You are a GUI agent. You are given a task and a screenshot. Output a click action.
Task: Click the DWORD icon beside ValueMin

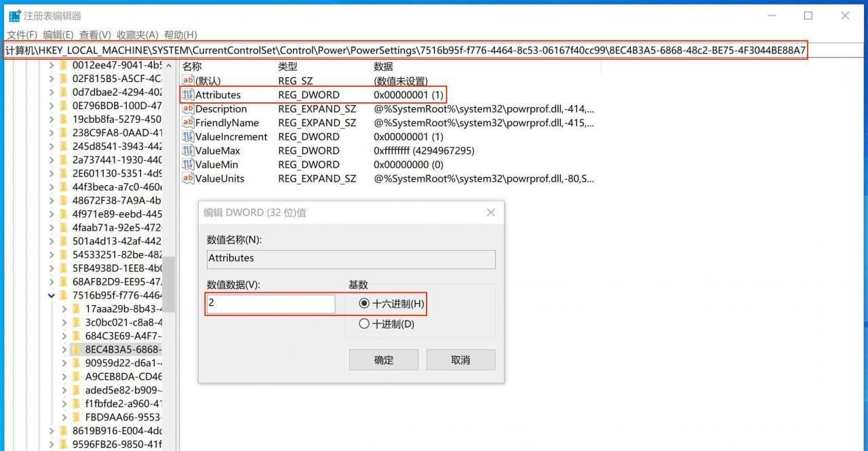click(188, 165)
